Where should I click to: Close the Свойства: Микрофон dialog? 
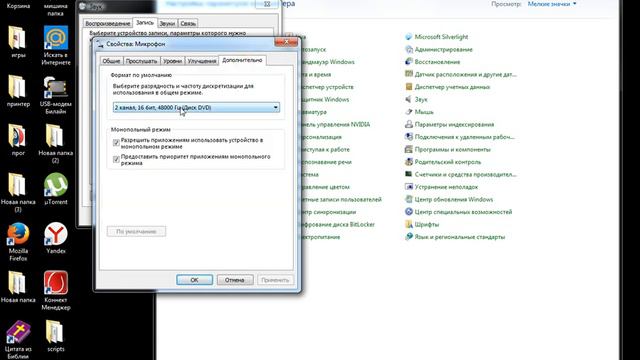point(286,42)
